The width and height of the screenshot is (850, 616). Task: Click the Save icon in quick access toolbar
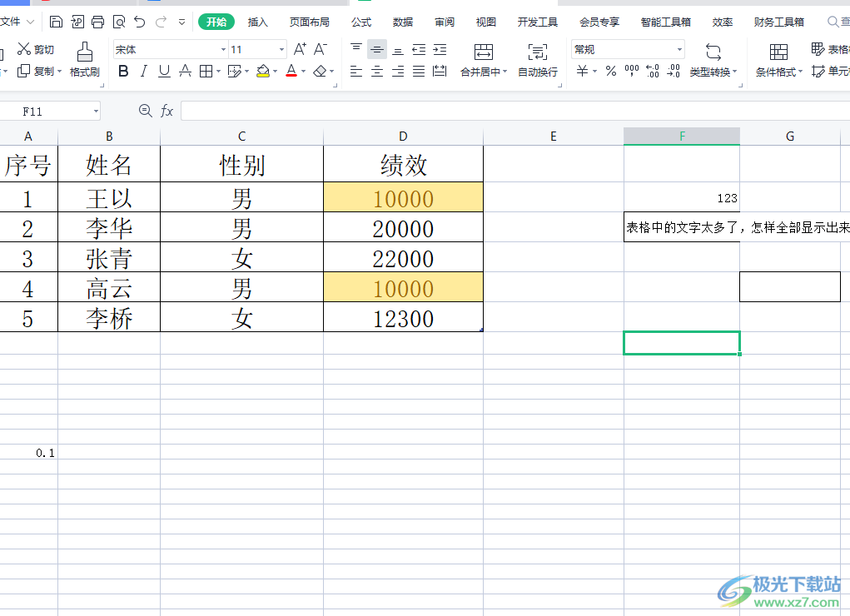coord(56,22)
